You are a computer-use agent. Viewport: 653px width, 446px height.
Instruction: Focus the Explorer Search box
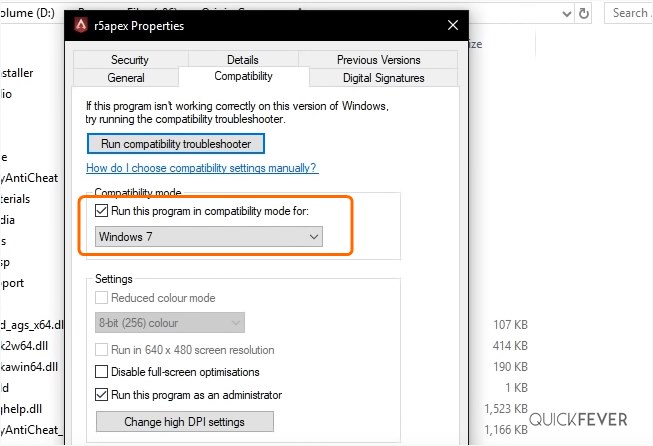[x=629, y=13]
